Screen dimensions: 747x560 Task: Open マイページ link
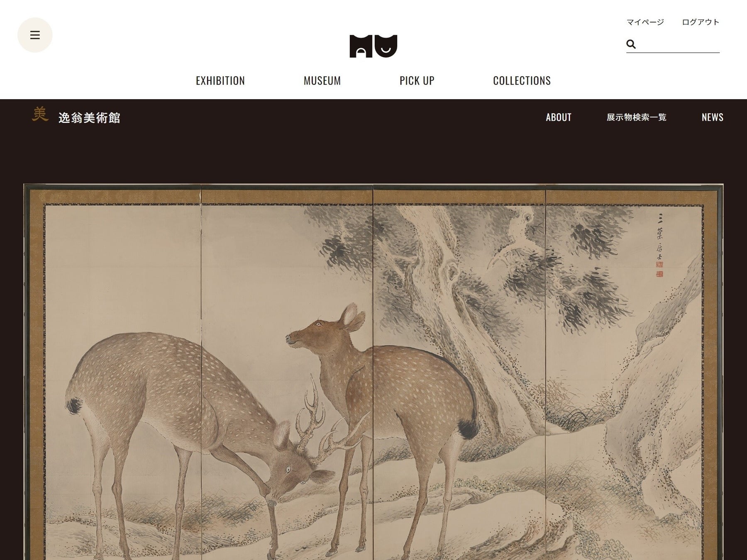(x=645, y=22)
